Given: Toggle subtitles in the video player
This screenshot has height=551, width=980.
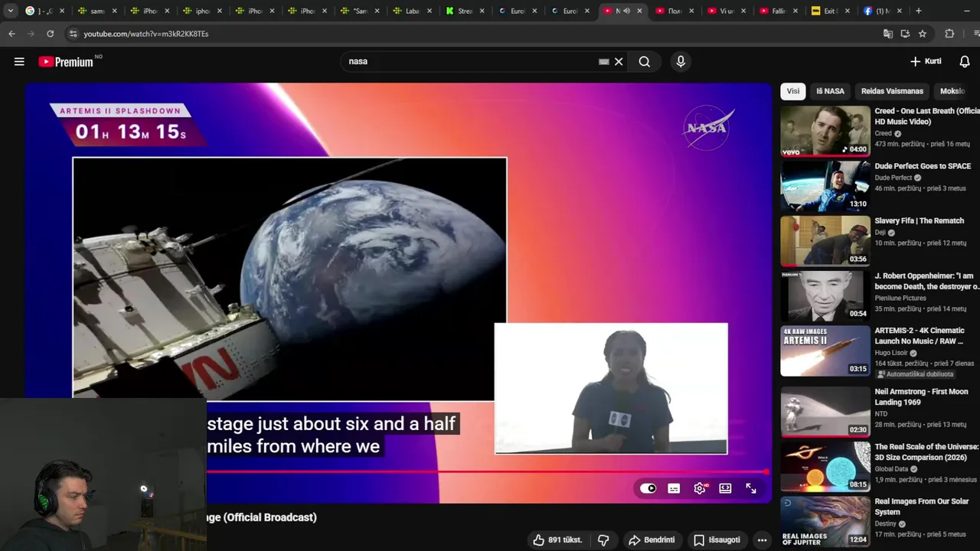Looking at the screenshot, I should pyautogui.click(x=674, y=488).
